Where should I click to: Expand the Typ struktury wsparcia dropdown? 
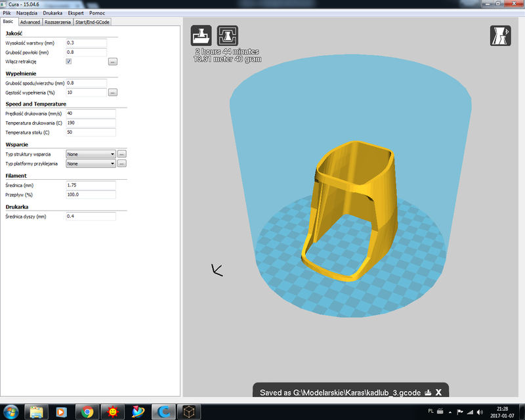coord(91,154)
